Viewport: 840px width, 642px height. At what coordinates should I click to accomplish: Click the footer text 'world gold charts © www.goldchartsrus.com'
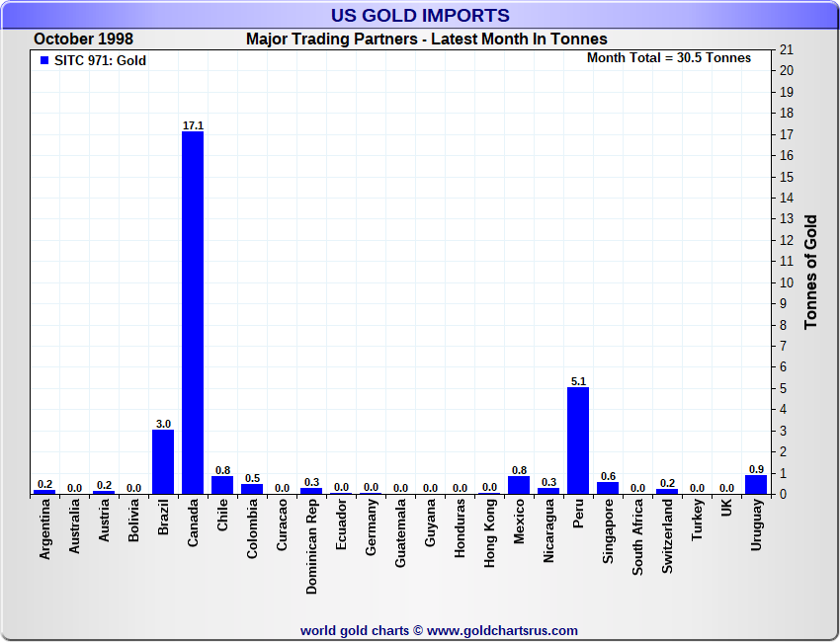[439, 631]
